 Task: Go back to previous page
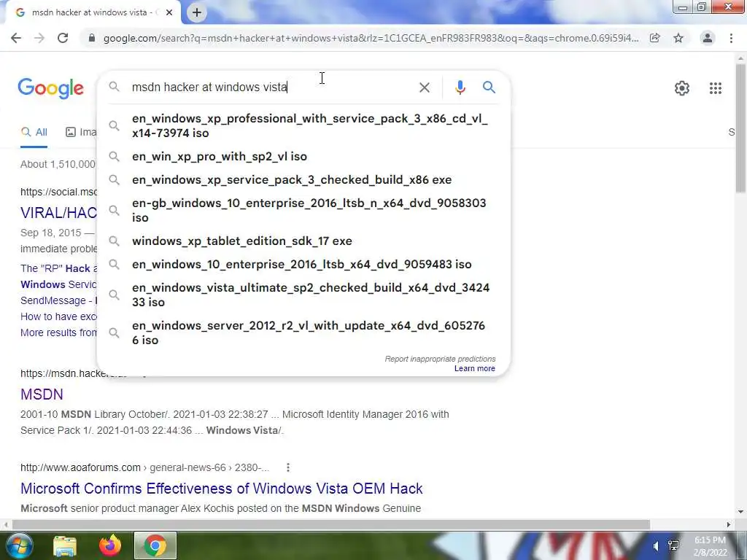(x=16, y=38)
